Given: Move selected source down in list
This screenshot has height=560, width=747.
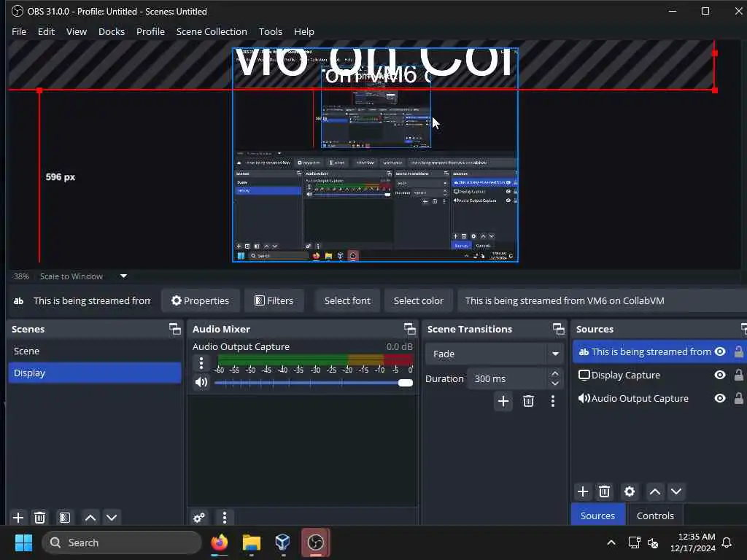Looking at the screenshot, I should [x=676, y=491].
